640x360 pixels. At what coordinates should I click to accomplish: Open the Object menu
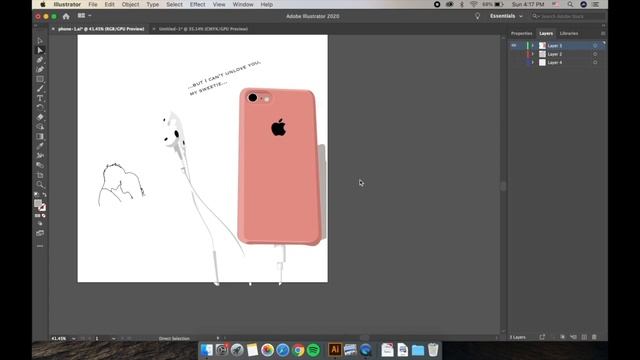coord(130,4)
